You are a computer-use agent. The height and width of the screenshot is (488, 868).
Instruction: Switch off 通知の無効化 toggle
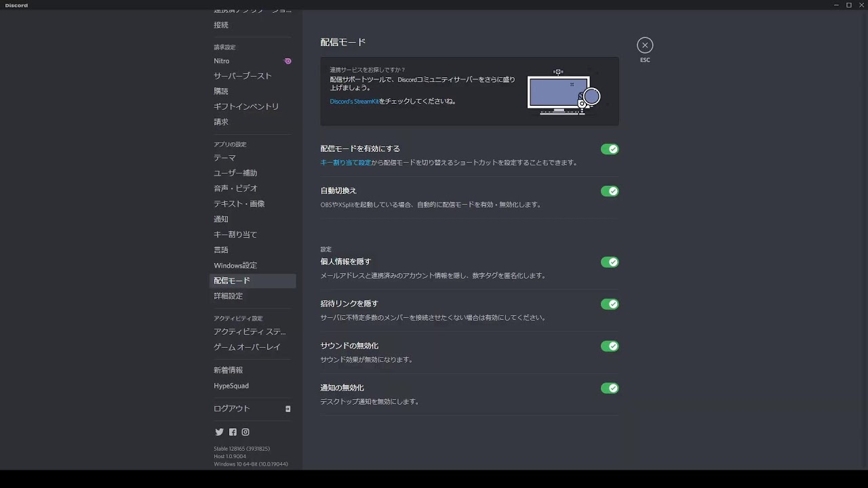610,388
